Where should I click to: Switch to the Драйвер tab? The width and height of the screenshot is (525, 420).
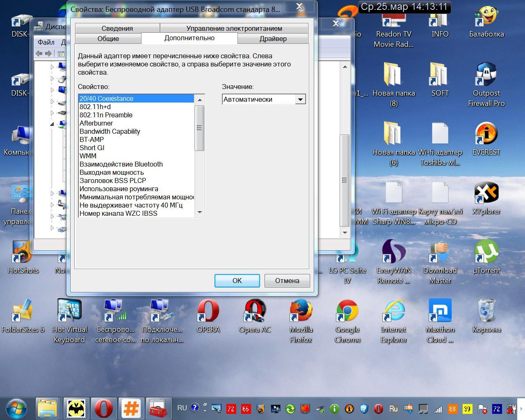pos(273,39)
